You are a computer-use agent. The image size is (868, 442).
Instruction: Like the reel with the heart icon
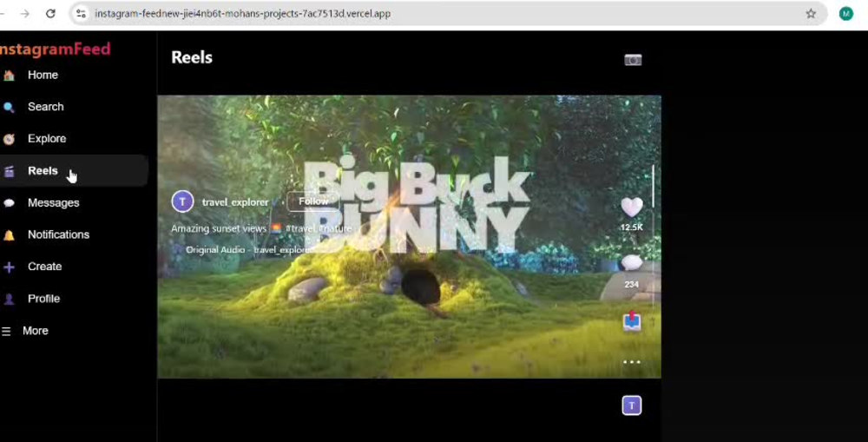[x=632, y=208]
